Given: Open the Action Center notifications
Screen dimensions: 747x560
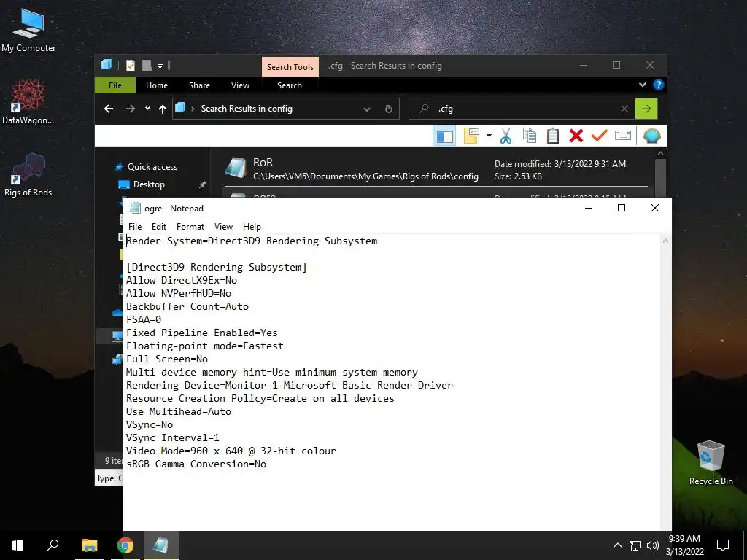Looking at the screenshot, I should click(x=723, y=545).
